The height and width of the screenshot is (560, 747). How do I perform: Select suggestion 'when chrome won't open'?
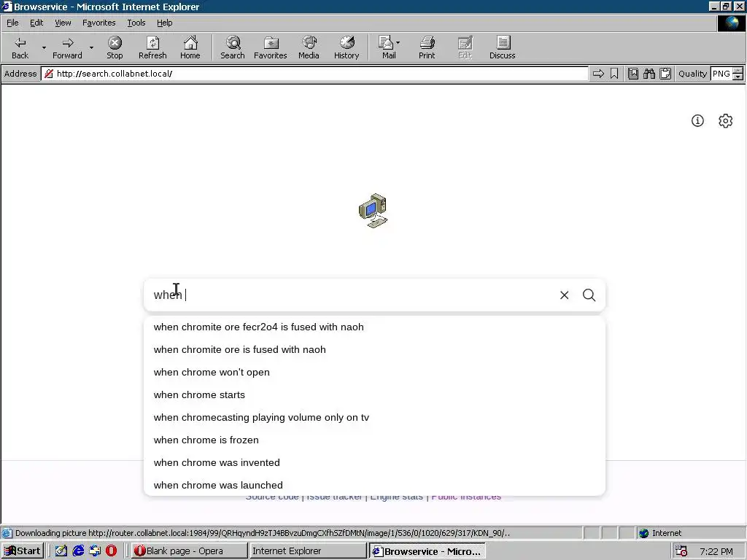click(374, 373)
